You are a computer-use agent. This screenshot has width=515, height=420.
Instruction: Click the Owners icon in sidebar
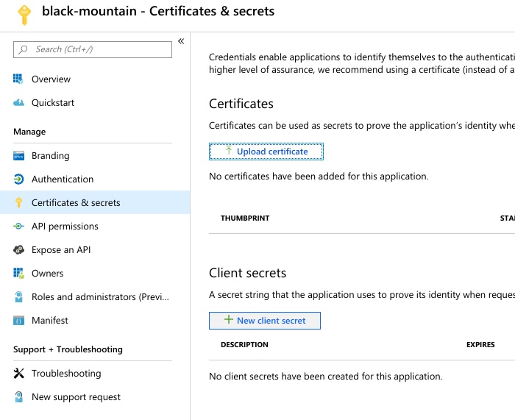coord(19,274)
